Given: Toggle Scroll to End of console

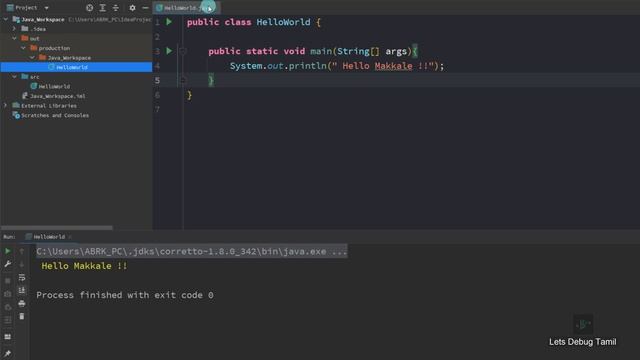Looking at the screenshot, I should point(22,291).
